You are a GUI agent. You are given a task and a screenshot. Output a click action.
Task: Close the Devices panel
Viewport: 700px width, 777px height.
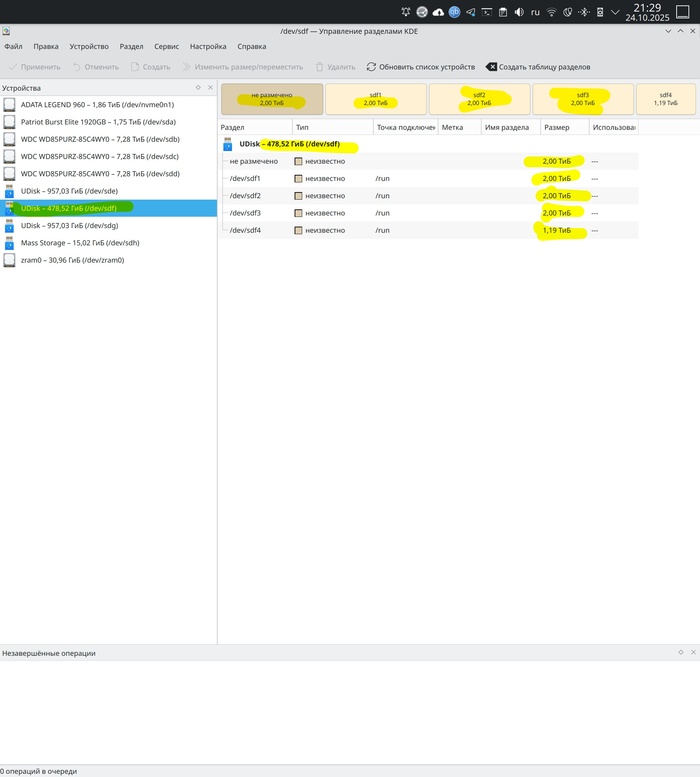coord(210,88)
